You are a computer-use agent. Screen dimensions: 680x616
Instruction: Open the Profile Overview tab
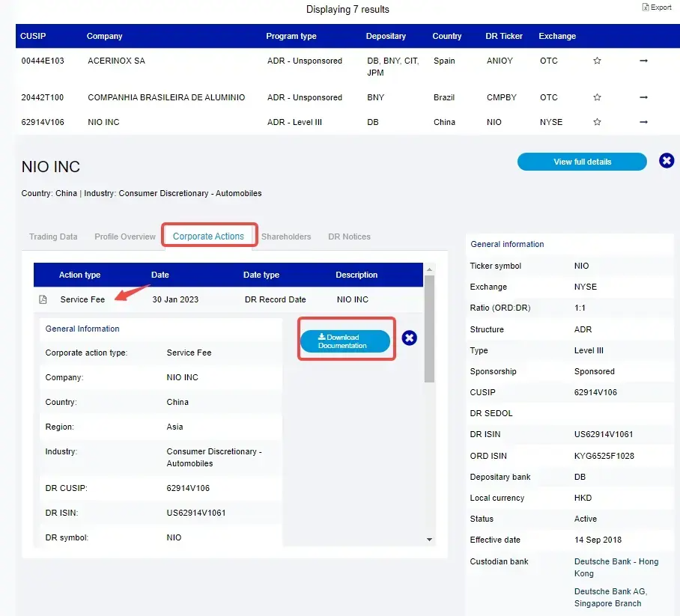tap(125, 237)
